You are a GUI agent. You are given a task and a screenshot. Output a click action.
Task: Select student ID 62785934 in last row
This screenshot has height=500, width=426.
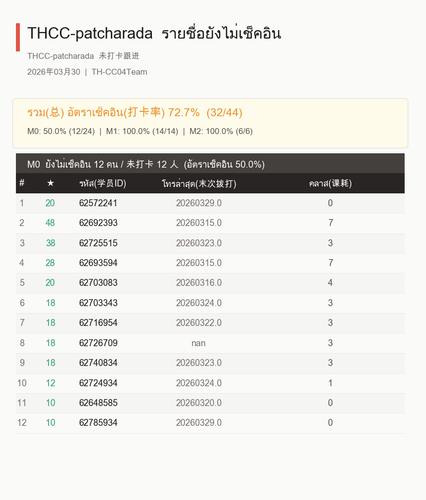pos(98,423)
